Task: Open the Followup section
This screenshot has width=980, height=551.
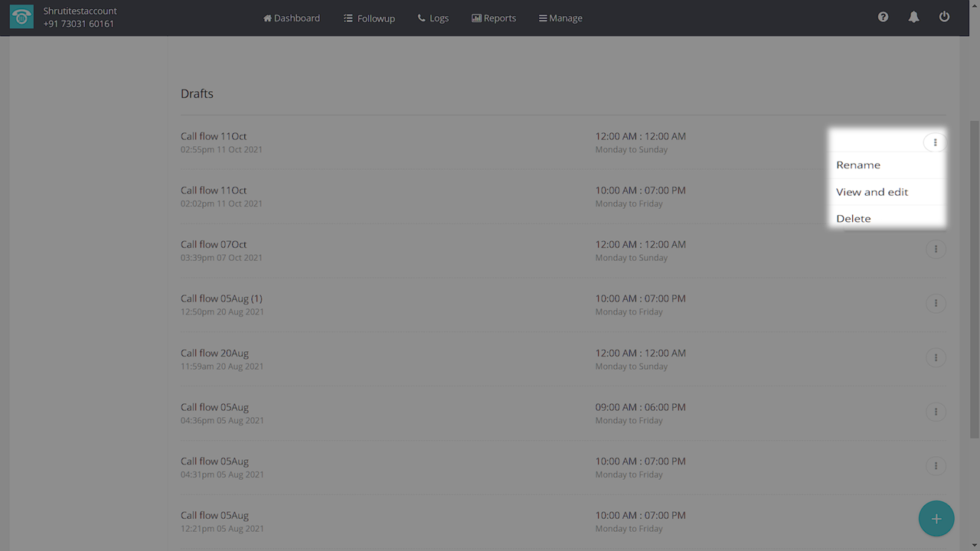Action: 369,18
